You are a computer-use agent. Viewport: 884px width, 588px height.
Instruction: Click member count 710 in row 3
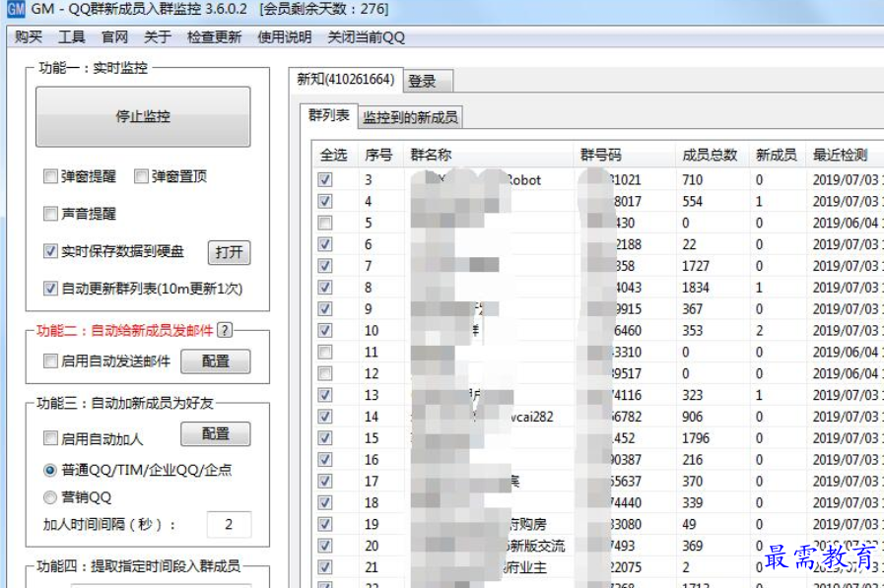pyautogui.click(x=692, y=179)
